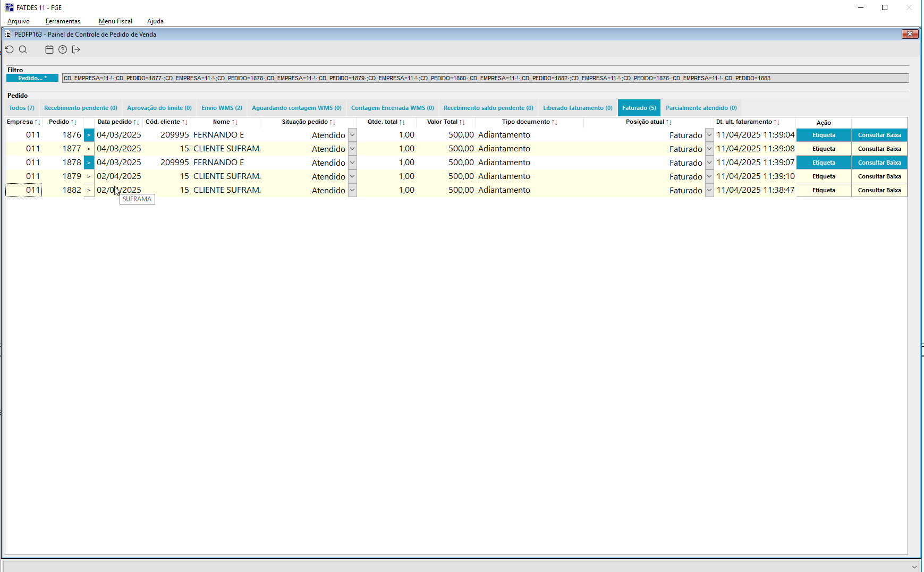Open Posição atual dropdown for pedido 1876
The width and height of the screenshot is (924, 572).
(709, 135)
